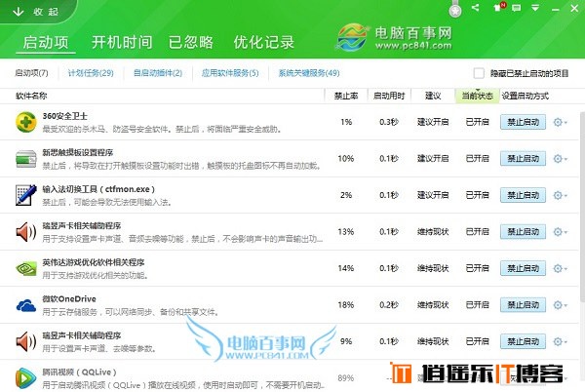Click the 腾讯视频 QQLive icon
The width and height of the screenshot is (585, 392).
coord(26,377)
